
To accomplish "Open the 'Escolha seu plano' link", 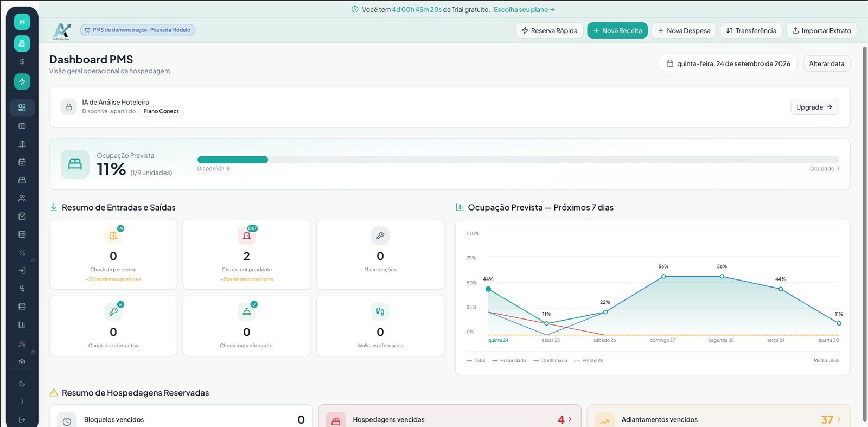I will click(x=524, y=9).
